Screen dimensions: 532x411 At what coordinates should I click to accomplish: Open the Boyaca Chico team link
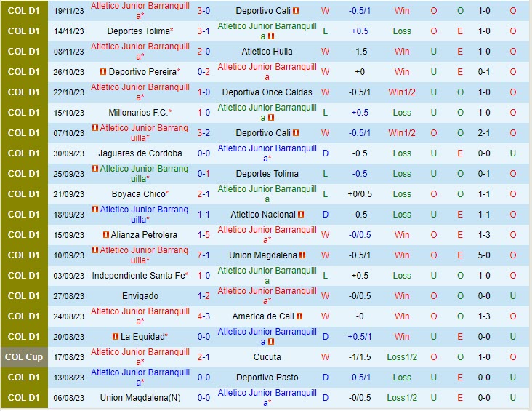138,194
